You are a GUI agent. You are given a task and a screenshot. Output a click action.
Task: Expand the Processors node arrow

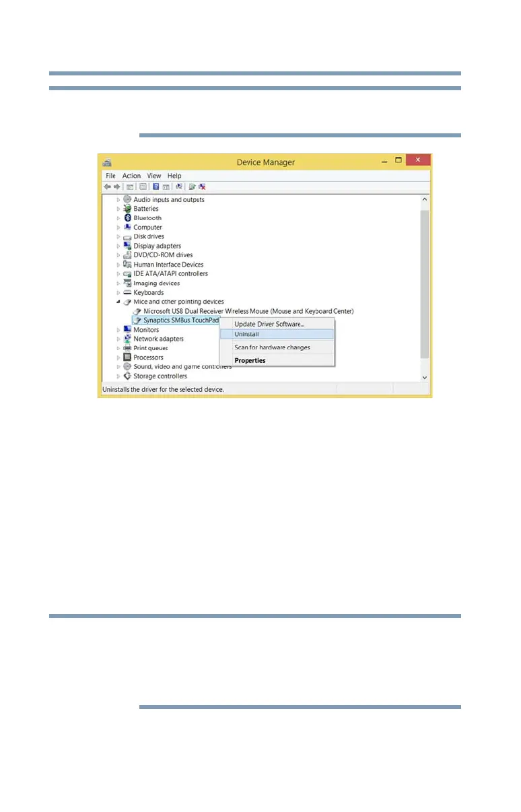pos(118,358)
